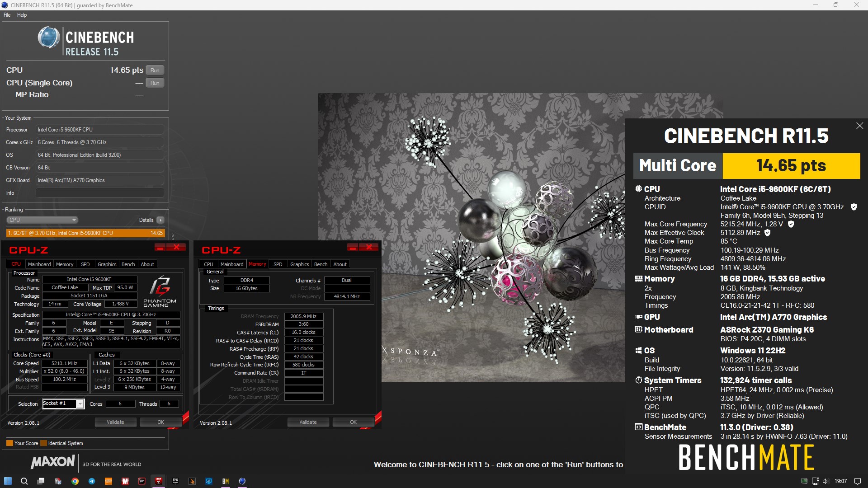Click the Processor field Intel Core i5-9600KF
Screen dimensions: 868x488
coord(99,130)
